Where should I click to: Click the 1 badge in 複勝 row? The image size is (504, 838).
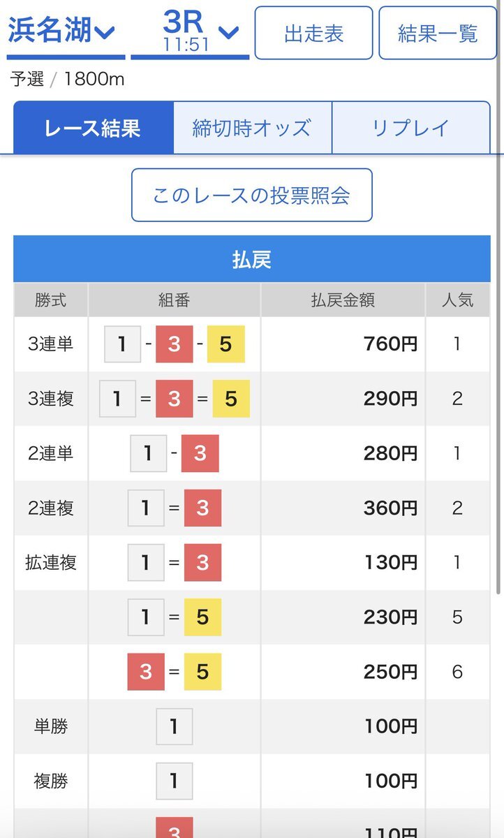[x=174, y=781]
